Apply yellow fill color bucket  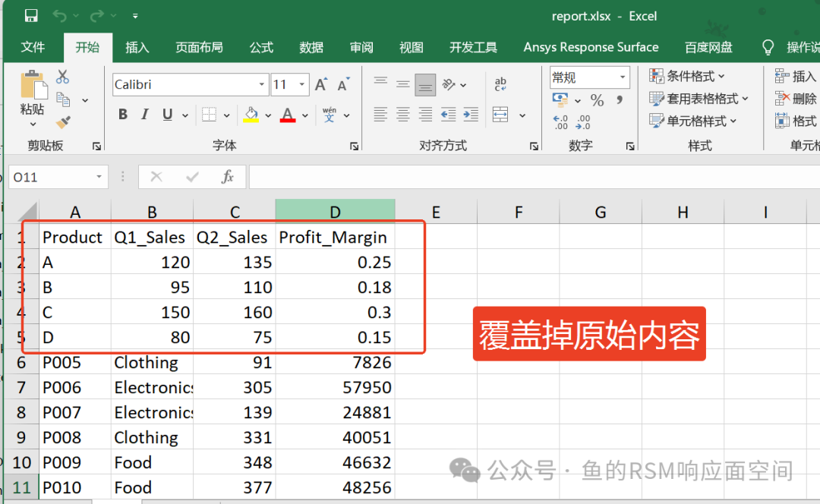coord(251,115)
